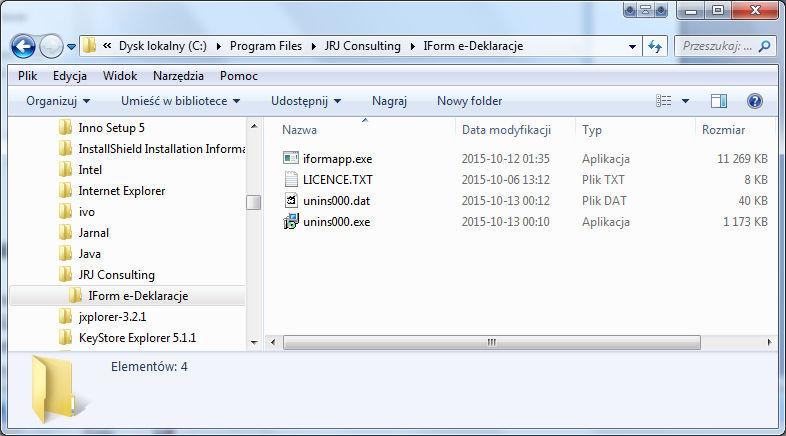Select JRJ Consulting folder in tree
This screenshot has height=436, width=786.
(x=117, y=275)
